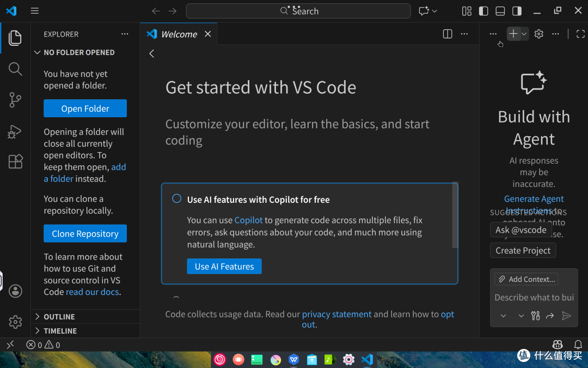
Task: Start a new chat with plus button
Action: click(x=513, y=34)
